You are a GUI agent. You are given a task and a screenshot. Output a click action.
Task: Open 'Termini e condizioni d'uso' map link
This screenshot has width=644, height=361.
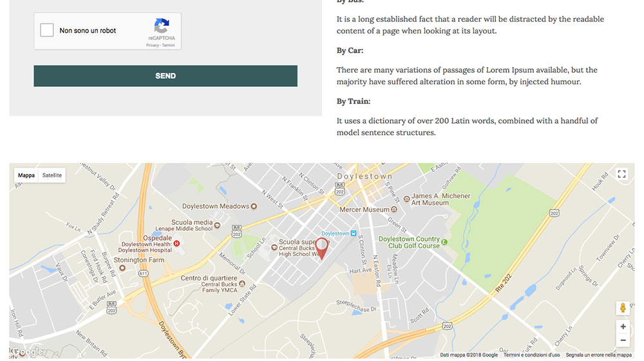click(x=531, y=355)
